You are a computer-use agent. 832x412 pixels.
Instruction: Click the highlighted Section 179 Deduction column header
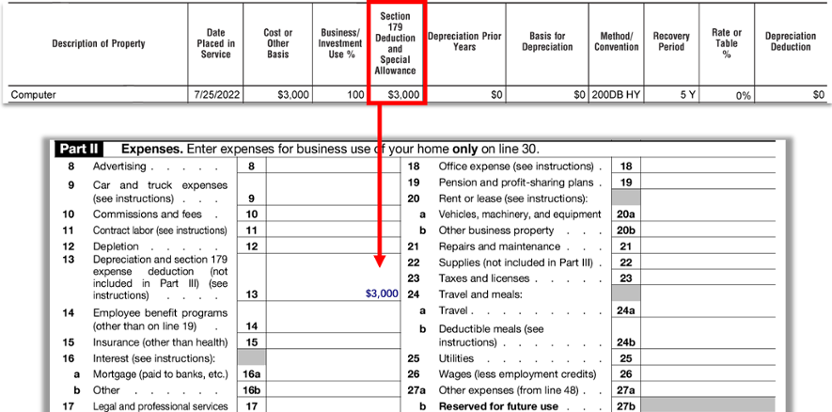click(396, 45)
